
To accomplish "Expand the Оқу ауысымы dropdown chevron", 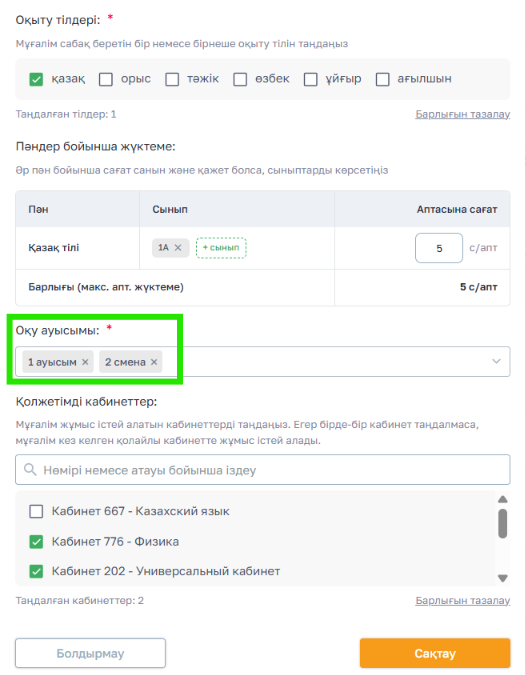I will (496, 361).
